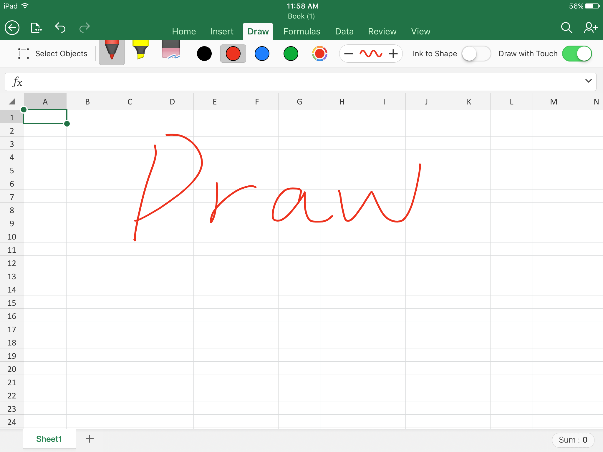
Task: Switch to the Formulas tab
Action: coord(301,32)
